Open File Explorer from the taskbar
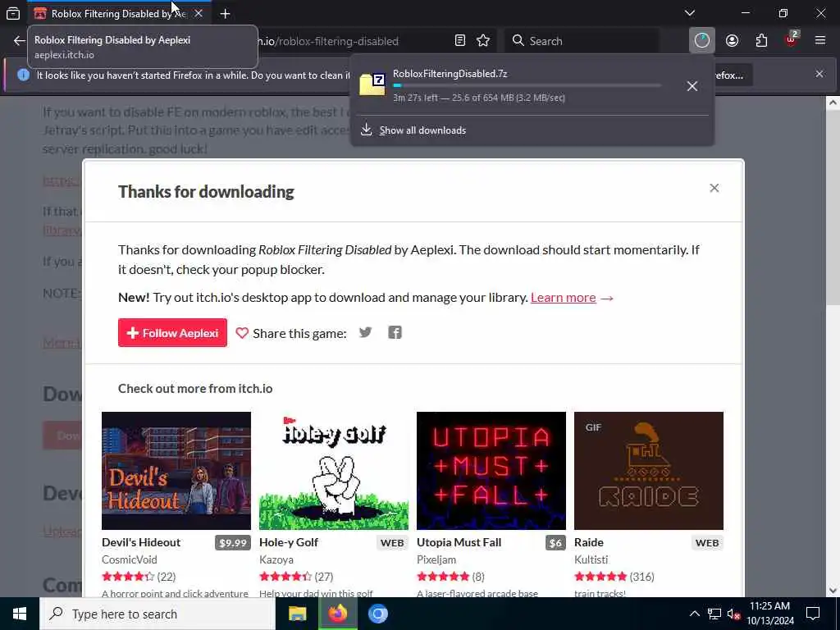Screen dimensions: 840x630 tap(297, 614)
